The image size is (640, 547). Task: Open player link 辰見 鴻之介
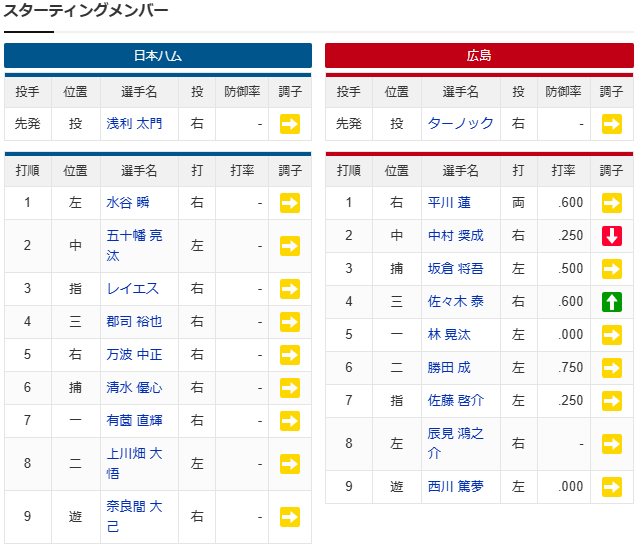(x=456, y=444)
